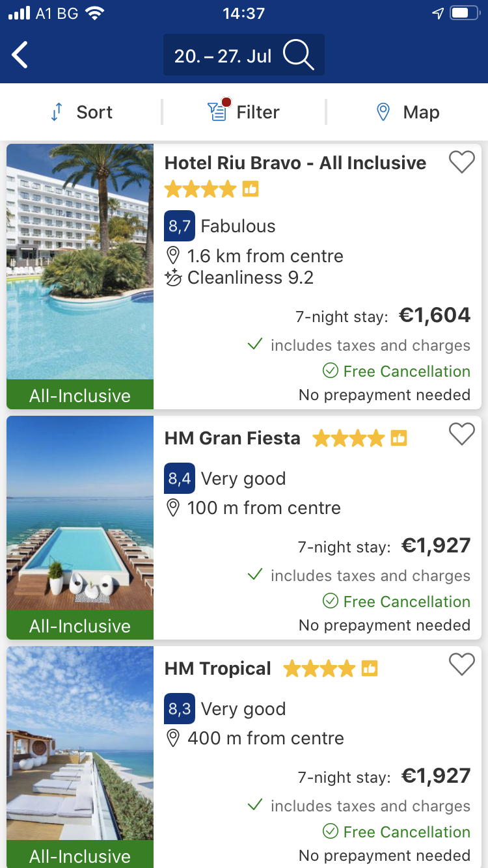Screen dimensions: 488x868
Task: Open Hotel Riu Bravo pool photo
Action: 80,262
